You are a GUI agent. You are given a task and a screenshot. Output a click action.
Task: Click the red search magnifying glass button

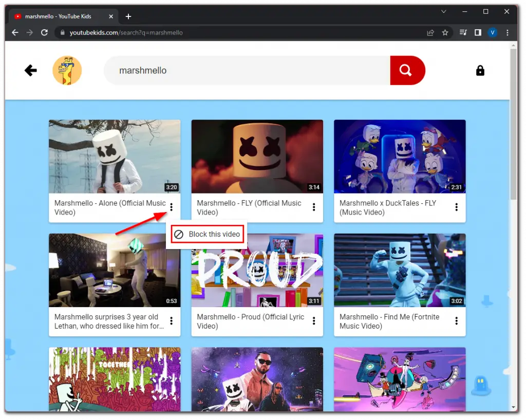tap(407, 70)
